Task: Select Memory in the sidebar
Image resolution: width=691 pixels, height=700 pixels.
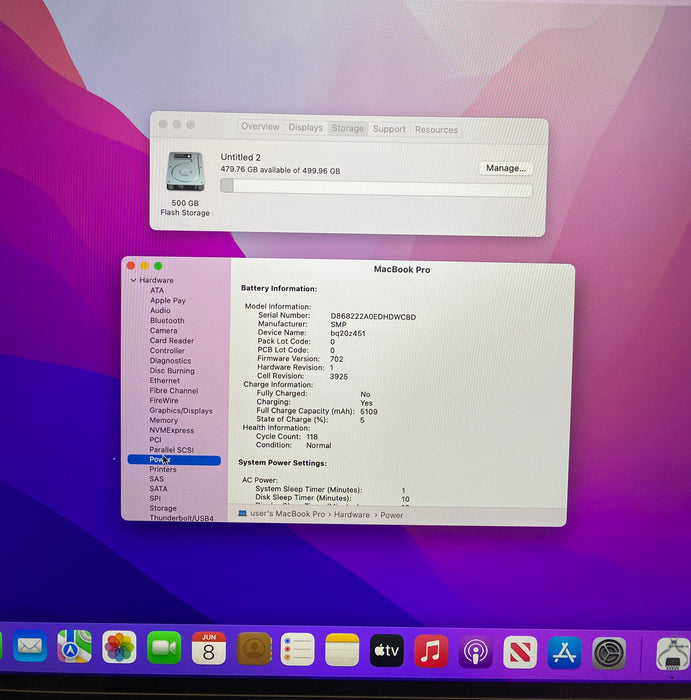Action: coord(163,420)
